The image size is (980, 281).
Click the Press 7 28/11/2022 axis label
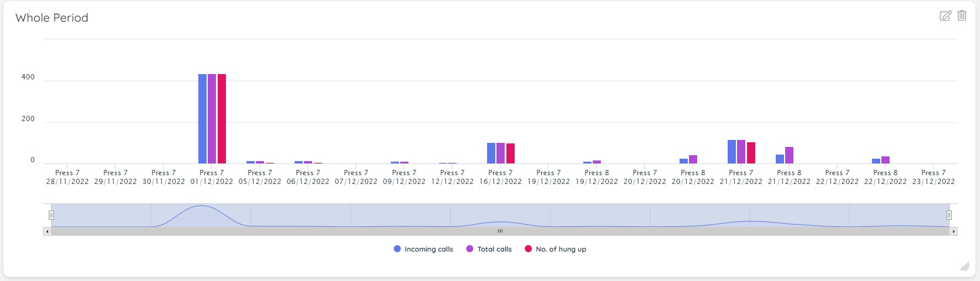click(67, 177)
